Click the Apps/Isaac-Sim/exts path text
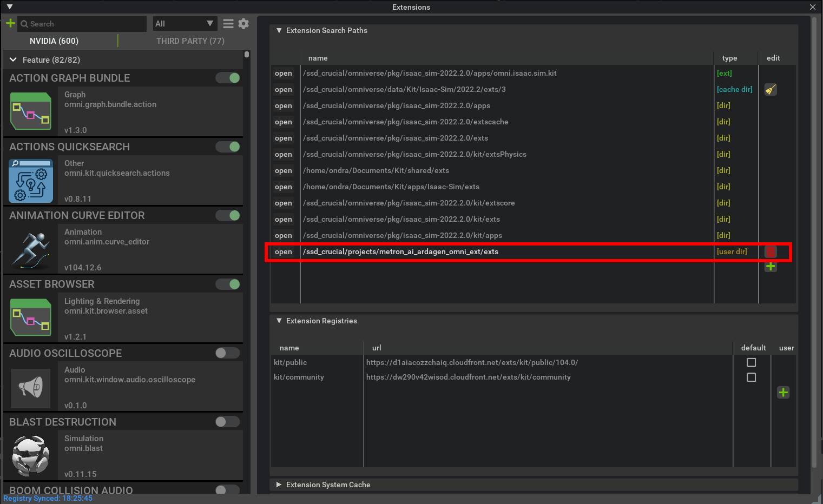823x504 pixels. click(x=391, y=187)
